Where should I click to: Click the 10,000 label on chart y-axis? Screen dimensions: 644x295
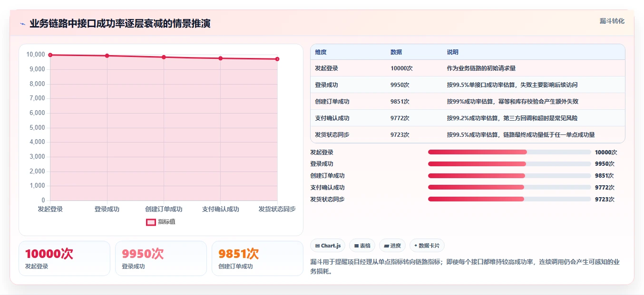(36, 55)
